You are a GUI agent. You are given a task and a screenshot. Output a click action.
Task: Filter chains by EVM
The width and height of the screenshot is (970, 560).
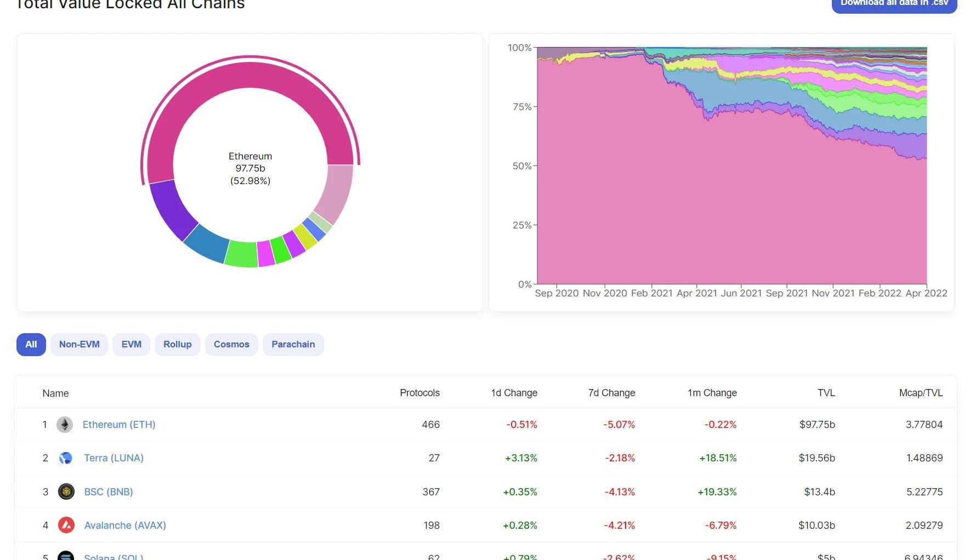pyautogui.click(x=132, y=345)
